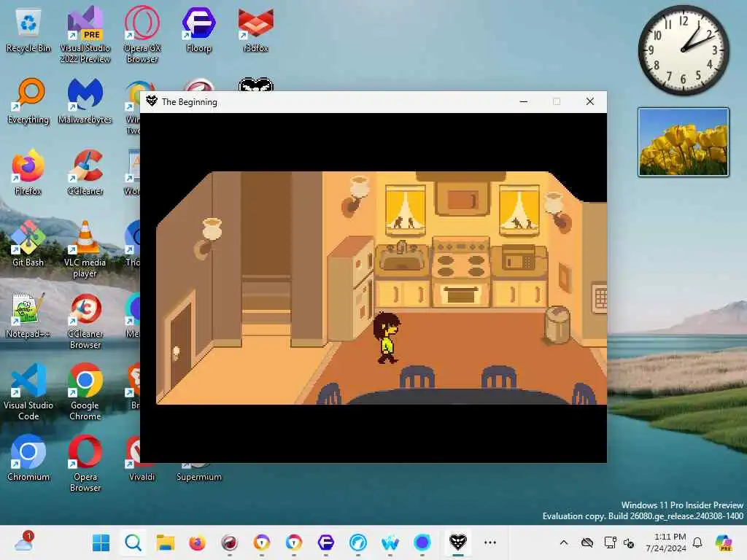Open the notification bell
This screenshot has height=560, width=747.
[x=697, y=542]
